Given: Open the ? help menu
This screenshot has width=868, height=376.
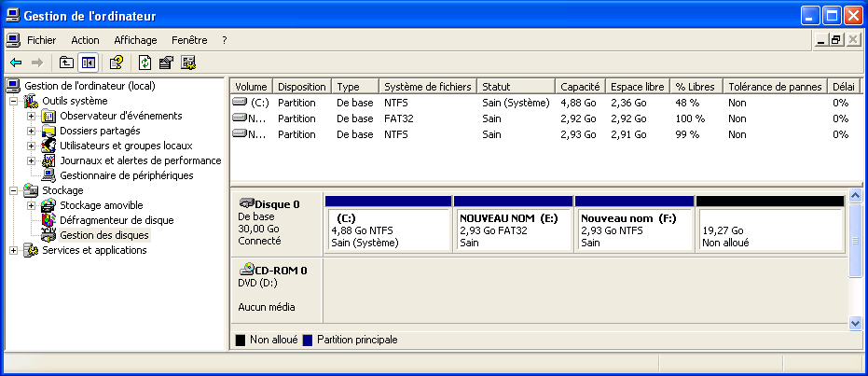Looking at the screenshot, I should pyautogui.click(x=224, y=40).
